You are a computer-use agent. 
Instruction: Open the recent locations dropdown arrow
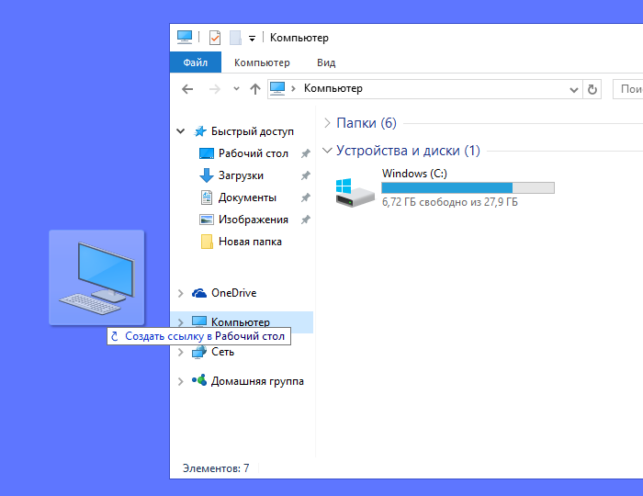[236, 89]
